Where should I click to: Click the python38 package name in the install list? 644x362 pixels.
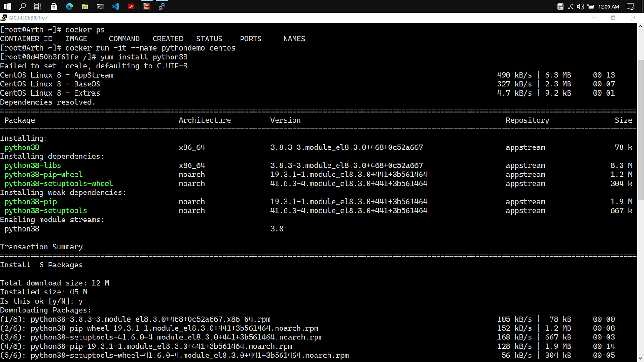(22, 147)
